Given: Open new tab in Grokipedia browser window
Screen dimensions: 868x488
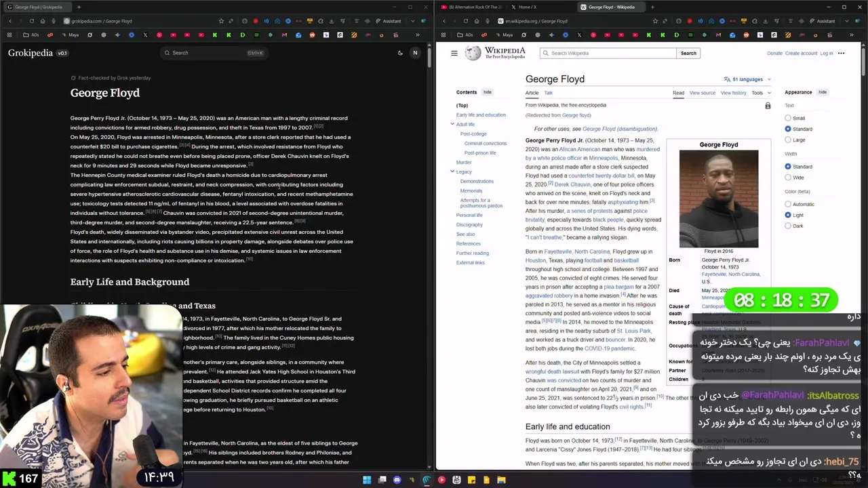Looking at the screenshot, I should [x=79, y=7].
